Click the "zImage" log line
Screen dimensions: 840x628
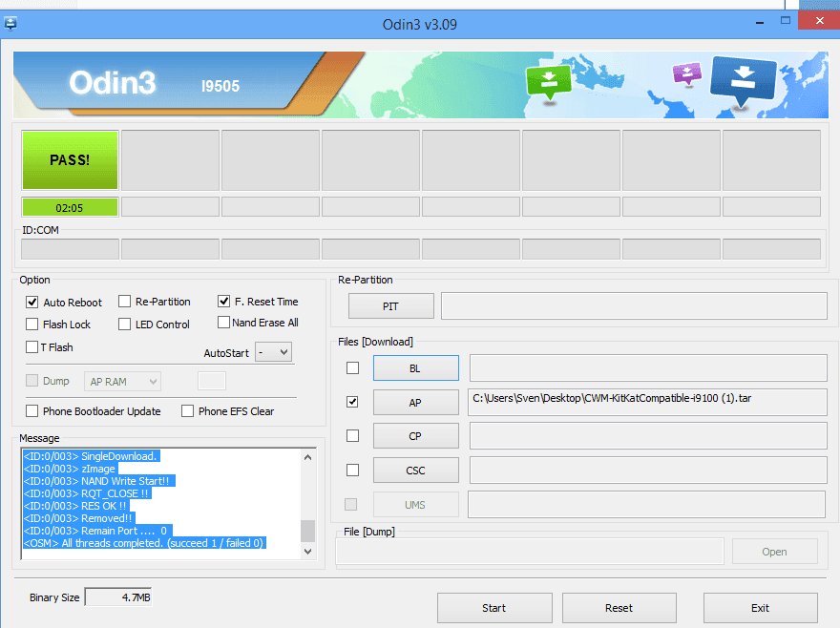tap(71, 469)
